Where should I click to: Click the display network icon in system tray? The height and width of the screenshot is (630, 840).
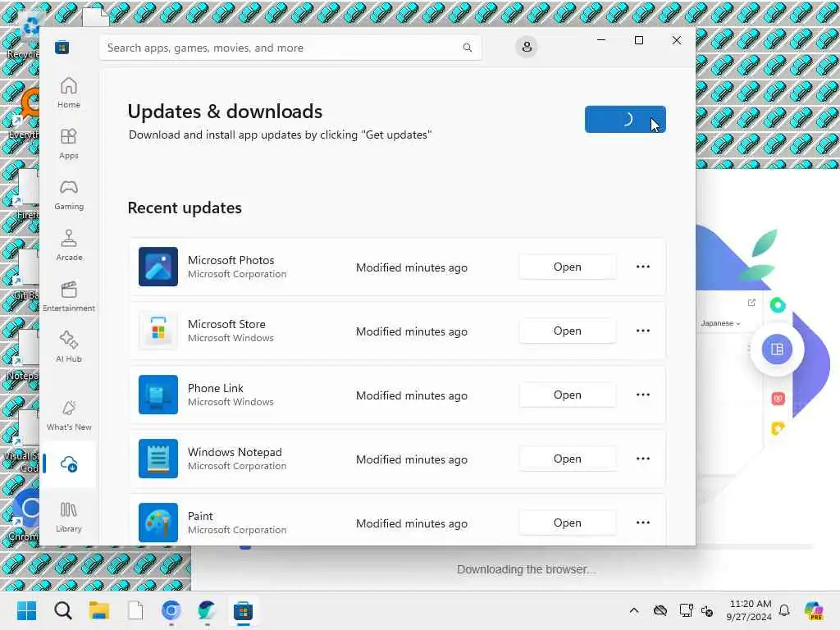686,610
